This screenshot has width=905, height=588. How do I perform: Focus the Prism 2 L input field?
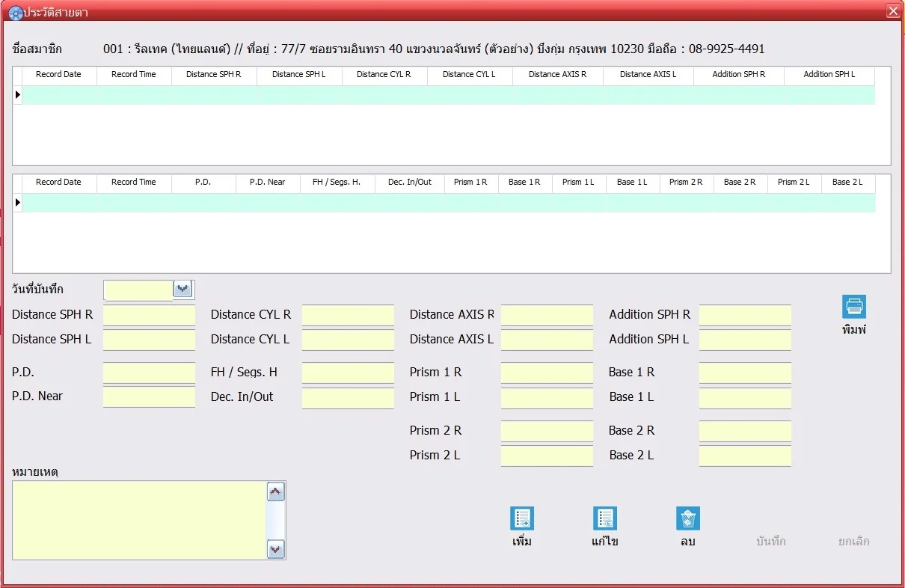click(547, 456)
